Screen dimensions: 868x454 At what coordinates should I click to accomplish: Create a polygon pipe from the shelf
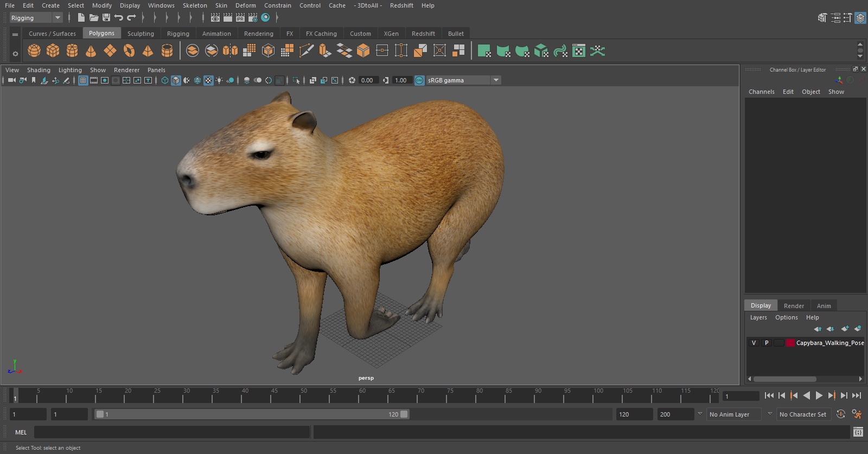point(167,51)
